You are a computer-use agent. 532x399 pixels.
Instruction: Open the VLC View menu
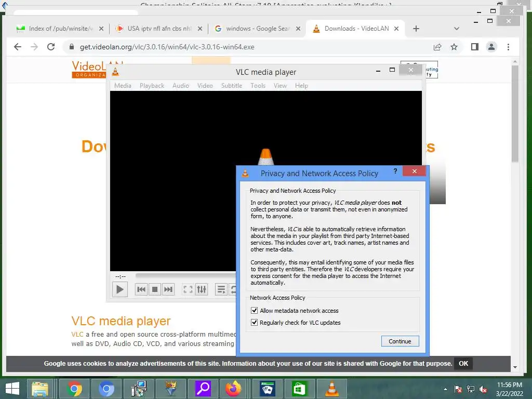pos(280,86)
